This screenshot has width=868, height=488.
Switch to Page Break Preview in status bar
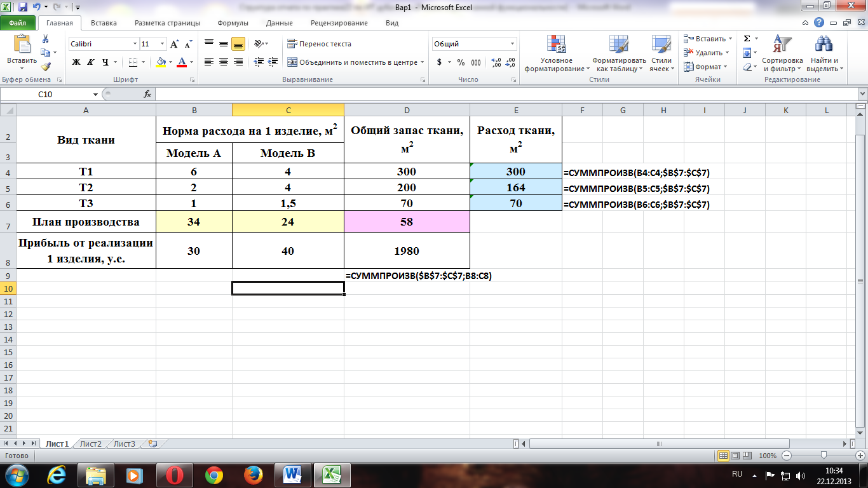746,456
